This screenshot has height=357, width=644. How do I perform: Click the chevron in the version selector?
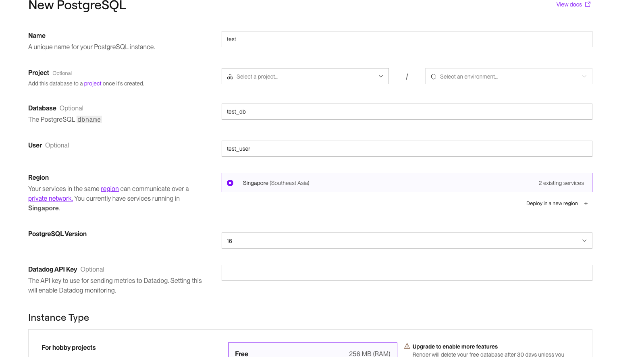pyautogui.click(x=584, y=241)
